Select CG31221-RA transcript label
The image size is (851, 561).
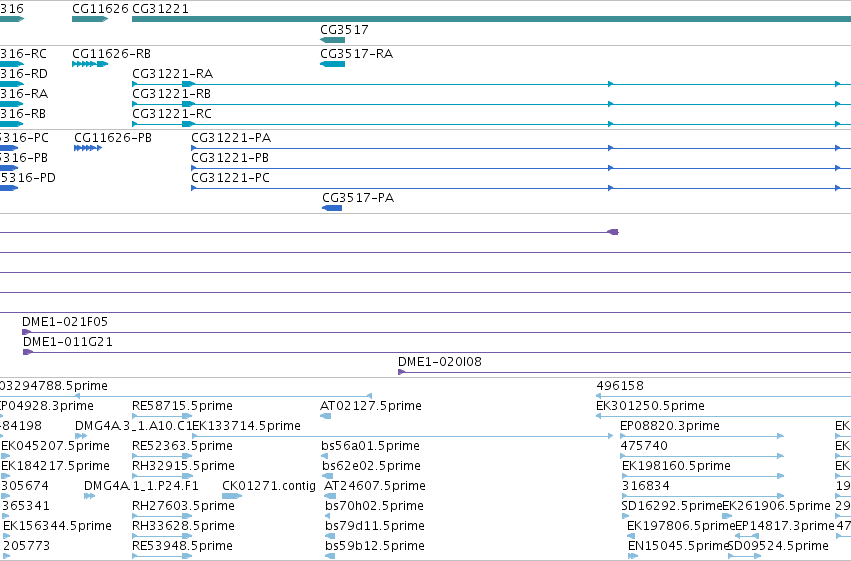[x=173, y=73]
